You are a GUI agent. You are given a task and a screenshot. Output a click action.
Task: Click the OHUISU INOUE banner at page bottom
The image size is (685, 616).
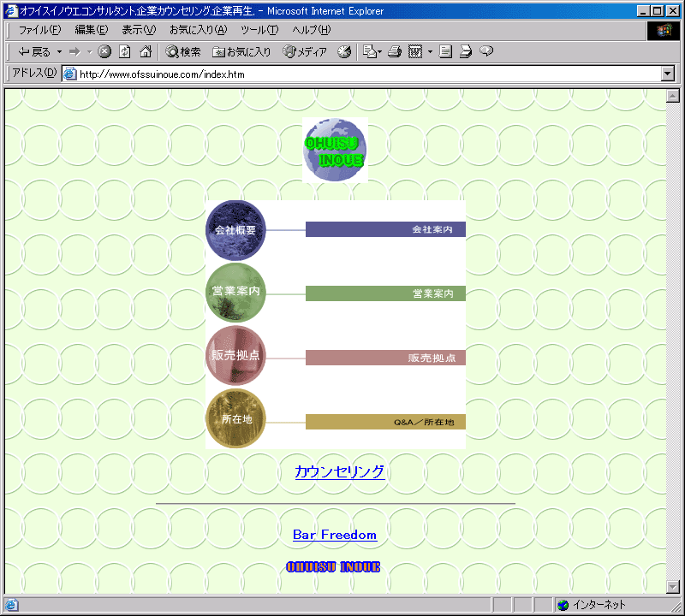pos(333,566)
